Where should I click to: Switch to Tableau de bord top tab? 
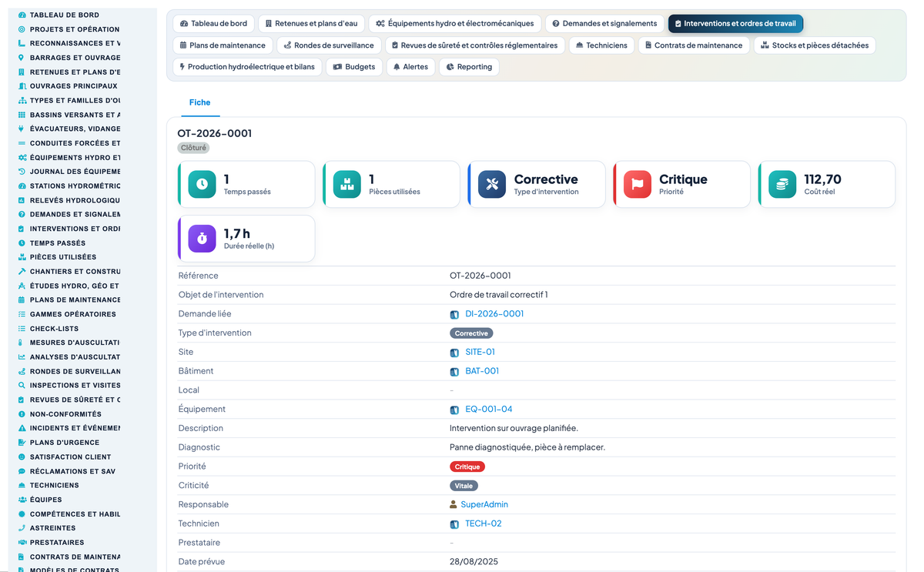pos(213,24)
